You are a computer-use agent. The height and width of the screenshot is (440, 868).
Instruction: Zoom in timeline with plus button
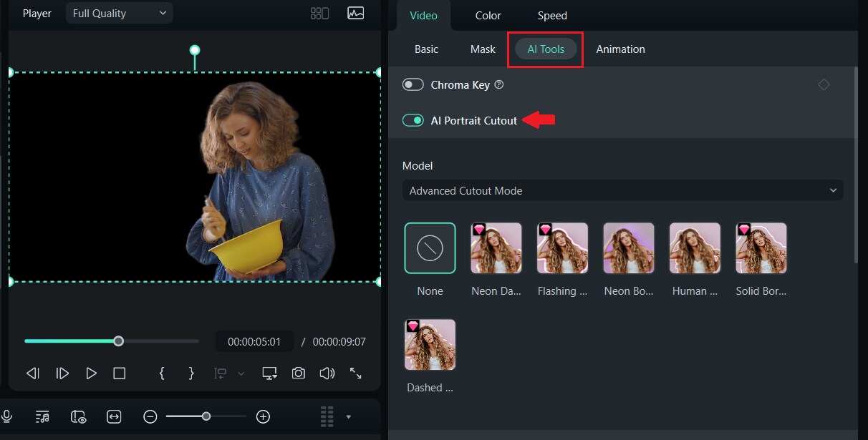tap(263, 416)
